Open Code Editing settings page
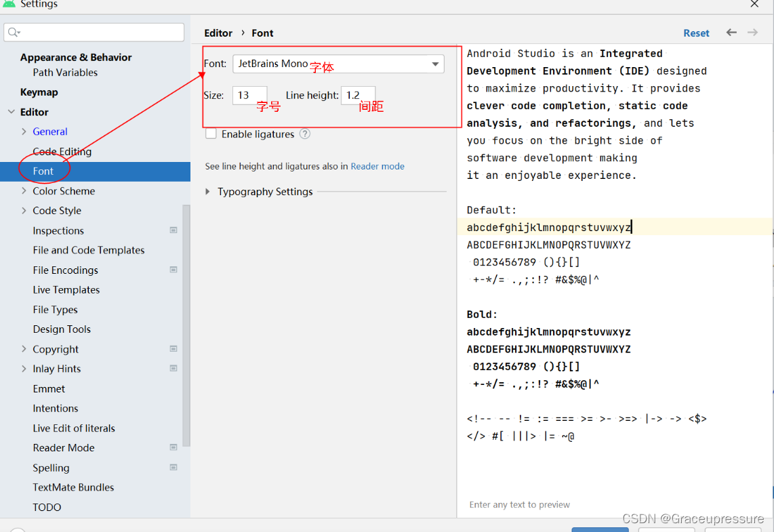Image resolution: width=774 pixels, height=532 pixels. 62,152
